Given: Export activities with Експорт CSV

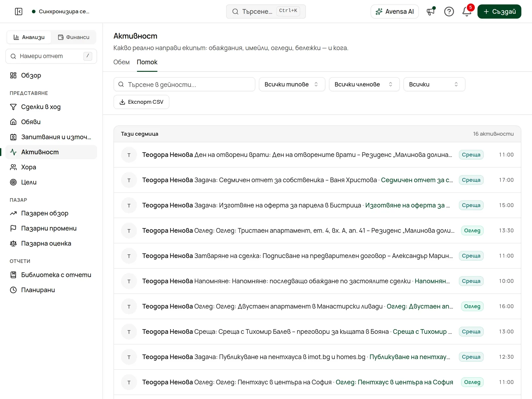Looking at the screenshot, I should (141, 102).
